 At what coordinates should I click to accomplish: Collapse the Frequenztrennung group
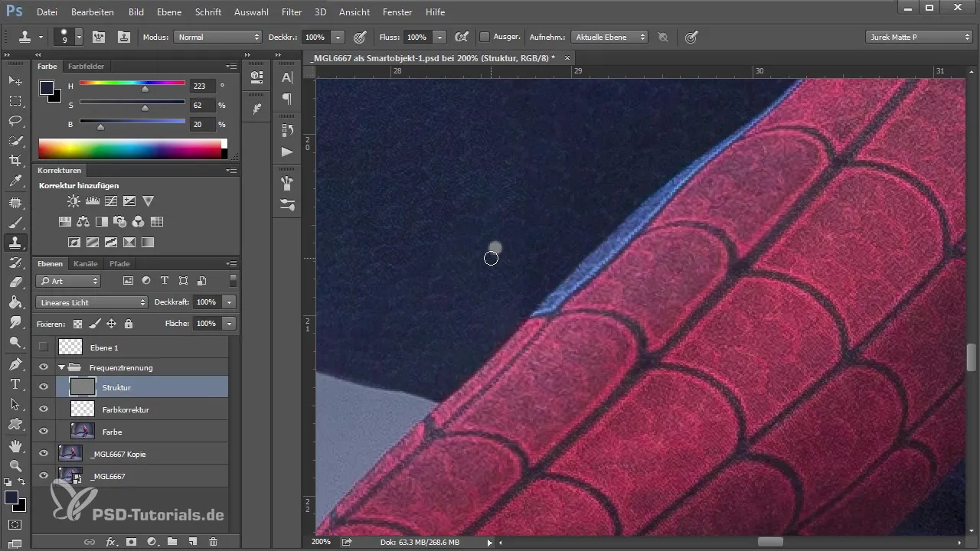61,367
